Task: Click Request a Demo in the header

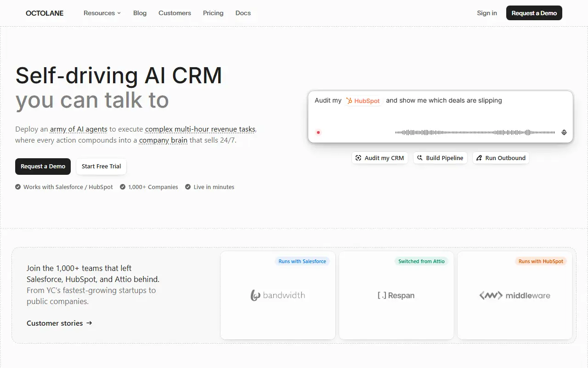Action: 534,13
